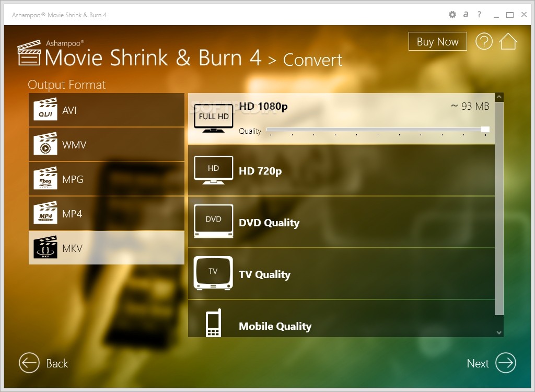Click the WMV clapperboard icon

coord(45,144)
